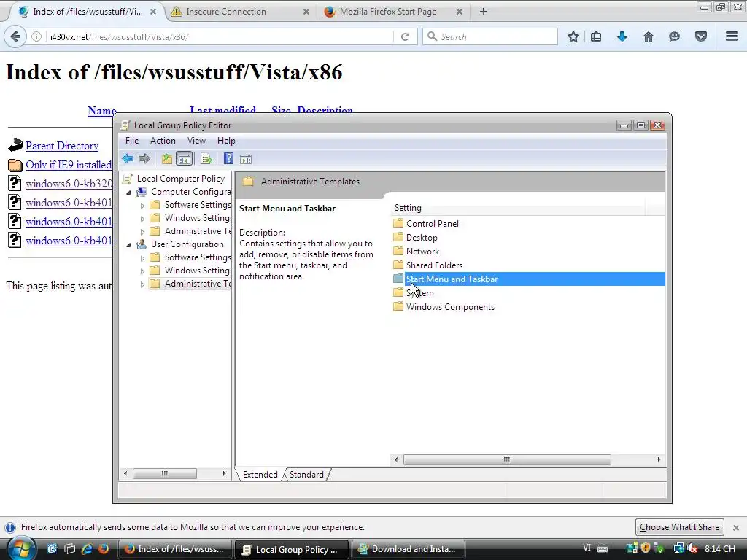Sort listing by the Name column link
747x560 pixels.
click(x=102, y=111)
